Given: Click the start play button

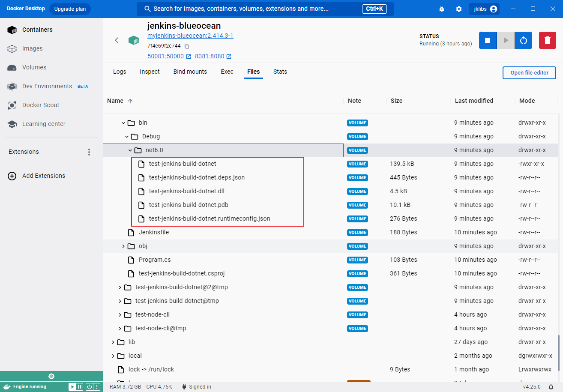Looking at the screenshot, I should tap(506, 40).
